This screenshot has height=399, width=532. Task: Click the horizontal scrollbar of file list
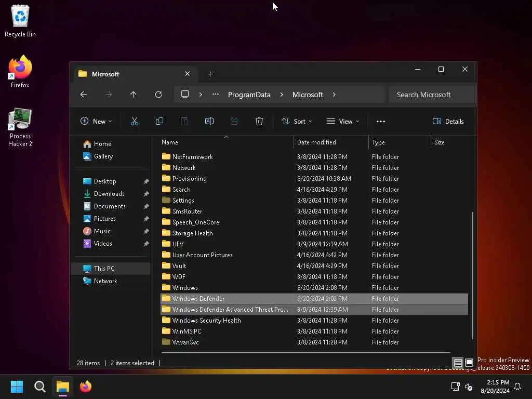(x=306, y=353)
